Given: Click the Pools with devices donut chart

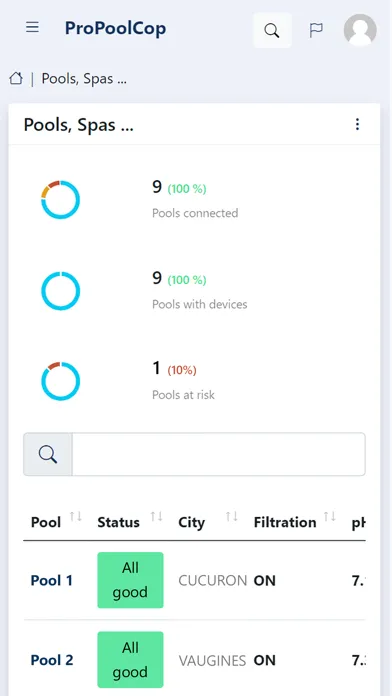Looking at the screenshot, I should (x=60, y=291).
